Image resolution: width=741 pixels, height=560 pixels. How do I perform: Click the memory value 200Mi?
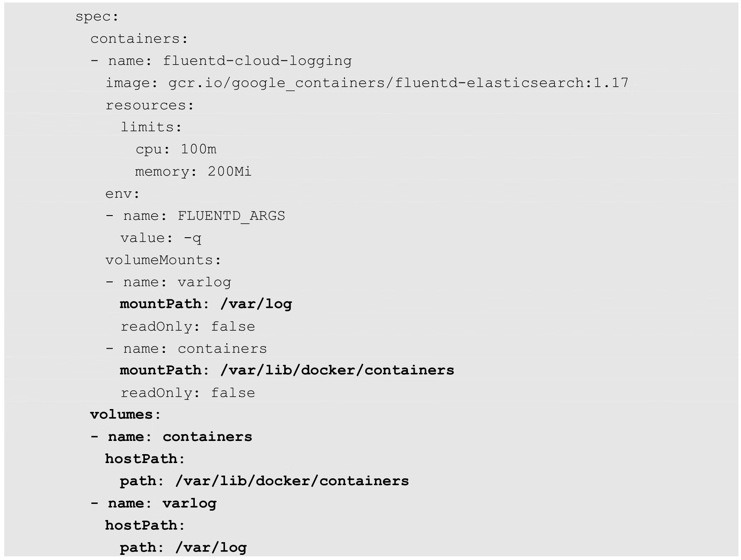coord(229,171)
